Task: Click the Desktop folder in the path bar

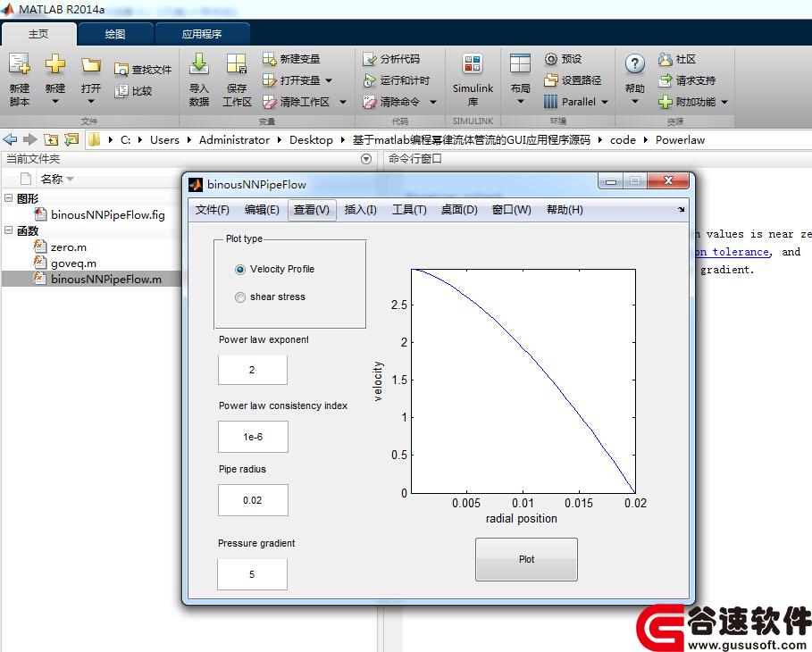Action: 311,140
